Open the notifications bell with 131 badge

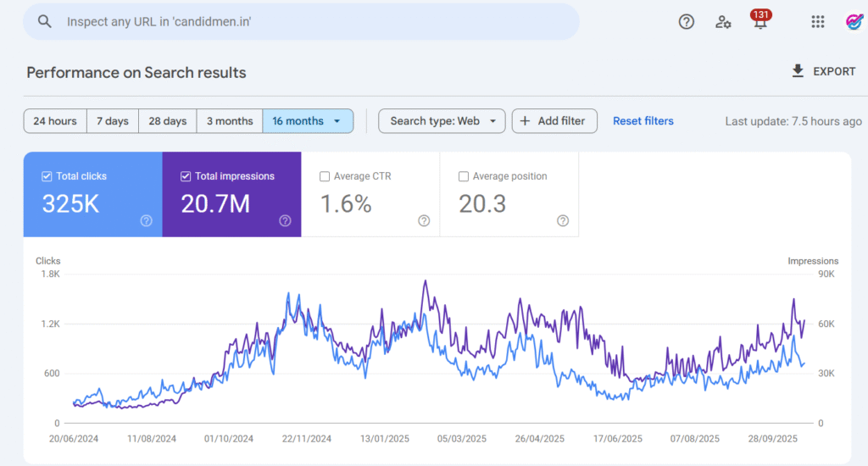[760, 22]
